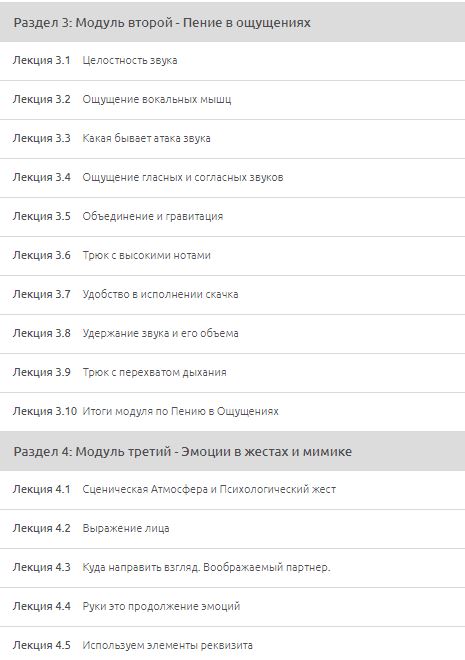Open lecture 4.3 Куда направить взгляд
The width and height of the screenshot is (465, 660).
click(232, 568)
